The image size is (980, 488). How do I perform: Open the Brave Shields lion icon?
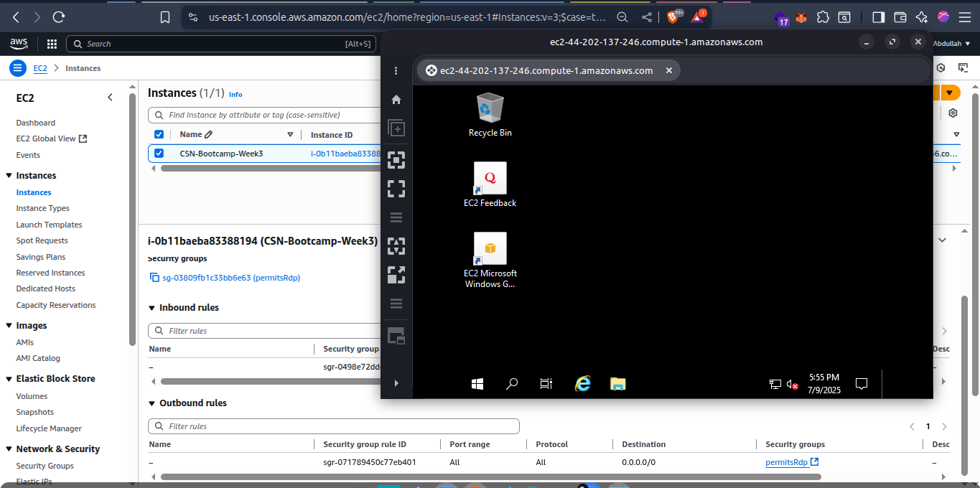pyautogui.click(x=674, y=16)
